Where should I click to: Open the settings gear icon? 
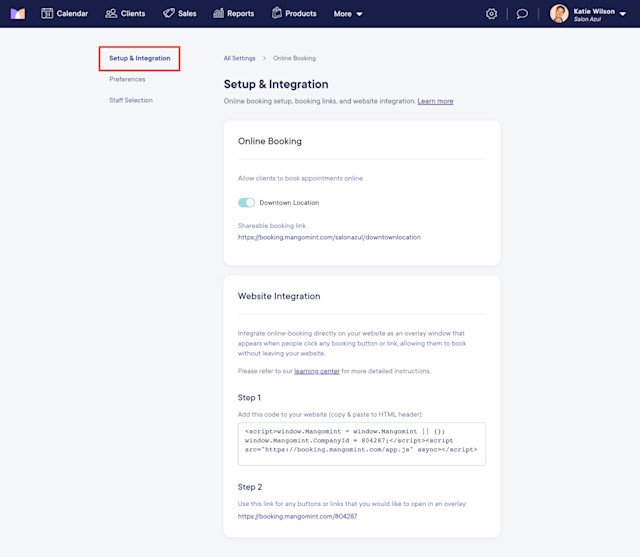pyautogui.click(x=491, y=14)
